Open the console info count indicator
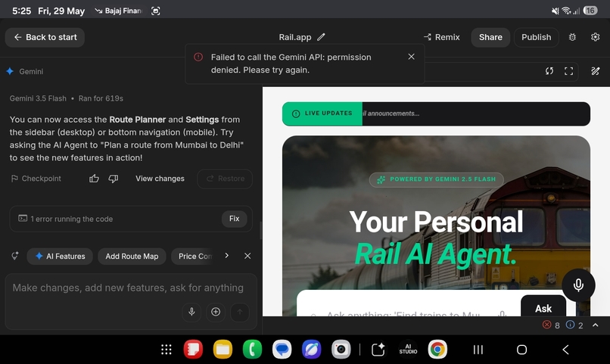This screenshot has height=364, width=610. 574,325
